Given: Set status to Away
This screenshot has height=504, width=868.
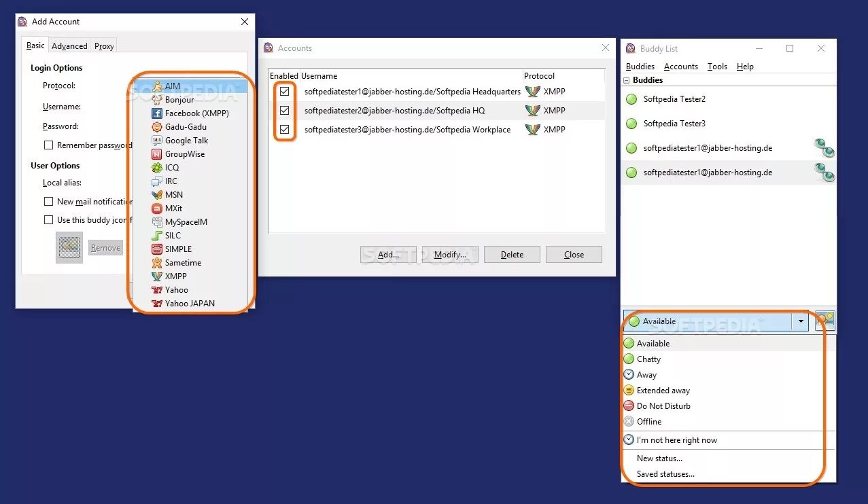Looking at the screenshot, I should click(x=728, y=375).
